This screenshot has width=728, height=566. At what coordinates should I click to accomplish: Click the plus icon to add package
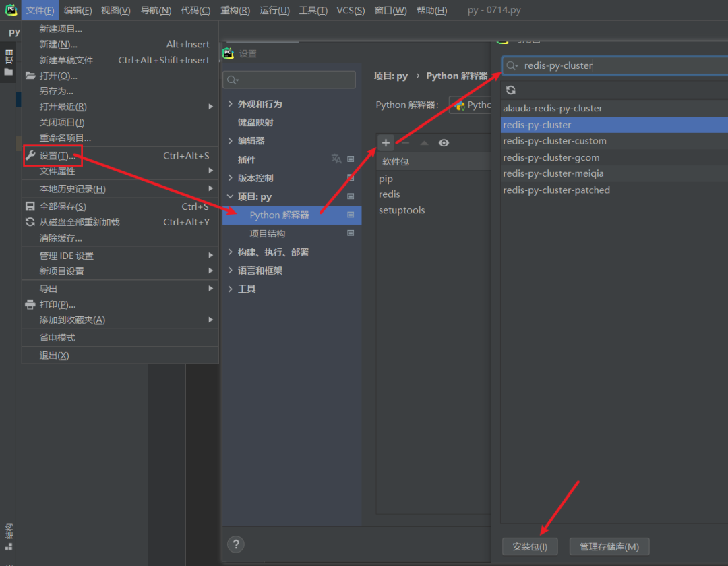tap(386, 142)
